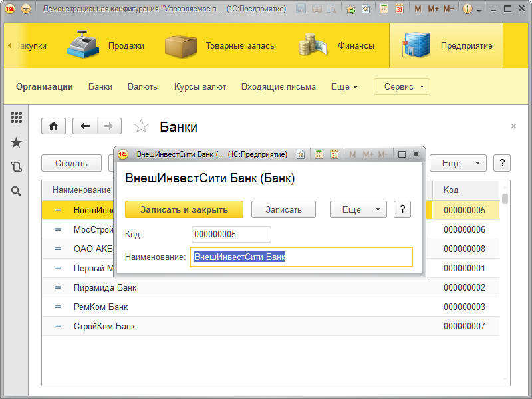This screenshot has width=532, height=399.
Task: Click the search magnifier in sidebar
Action: click(17, 192)
